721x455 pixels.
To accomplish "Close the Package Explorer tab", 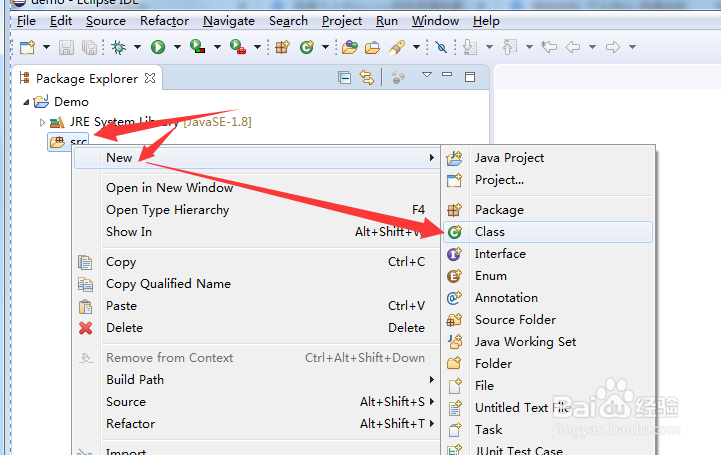I will (x=150, y=78).
